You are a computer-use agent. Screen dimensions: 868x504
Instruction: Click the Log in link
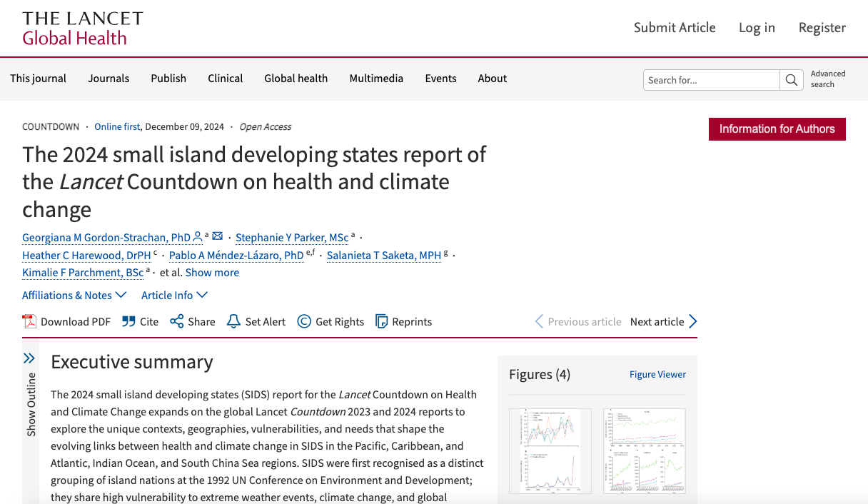tap(757, 28)
